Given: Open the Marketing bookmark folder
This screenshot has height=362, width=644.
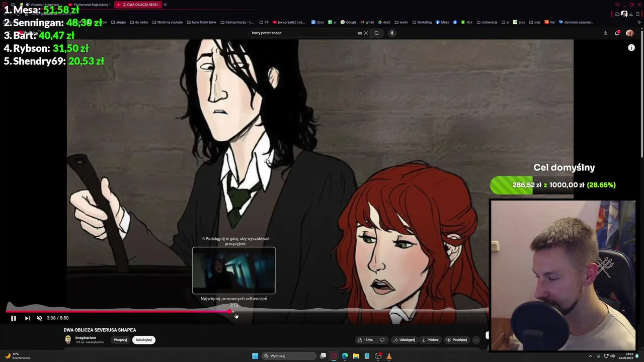Looking at the screenshot, I should (422, 22).
